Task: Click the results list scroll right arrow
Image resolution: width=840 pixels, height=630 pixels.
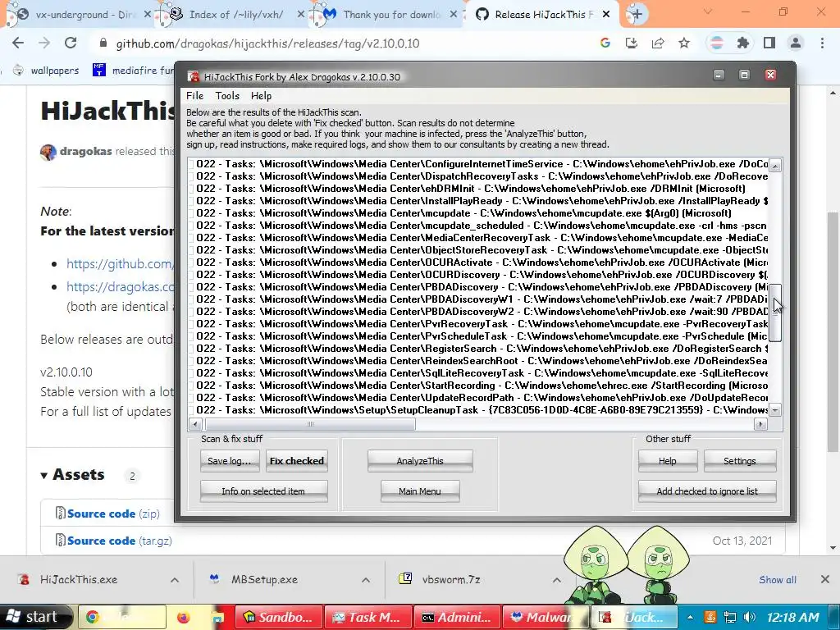Action: point(760,424)
